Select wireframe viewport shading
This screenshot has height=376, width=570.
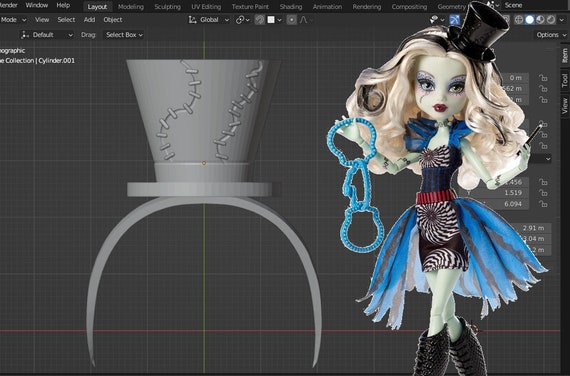[519, 20]
